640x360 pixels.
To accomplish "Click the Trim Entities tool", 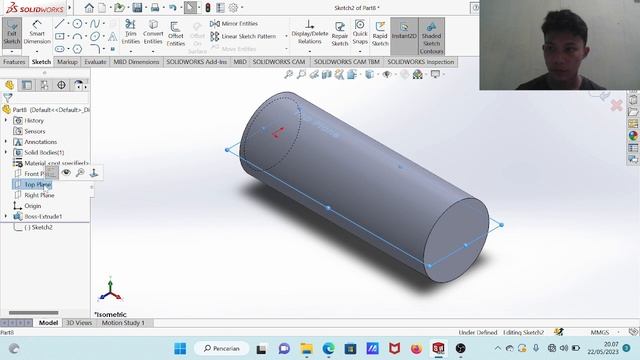I will click(x=131, y=32).
